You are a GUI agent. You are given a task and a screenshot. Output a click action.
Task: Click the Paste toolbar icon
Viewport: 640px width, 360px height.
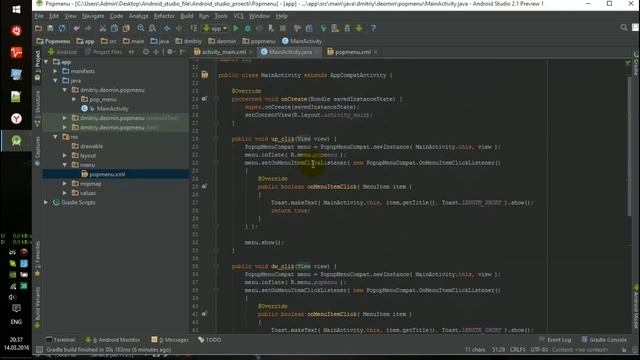point(126,28)
